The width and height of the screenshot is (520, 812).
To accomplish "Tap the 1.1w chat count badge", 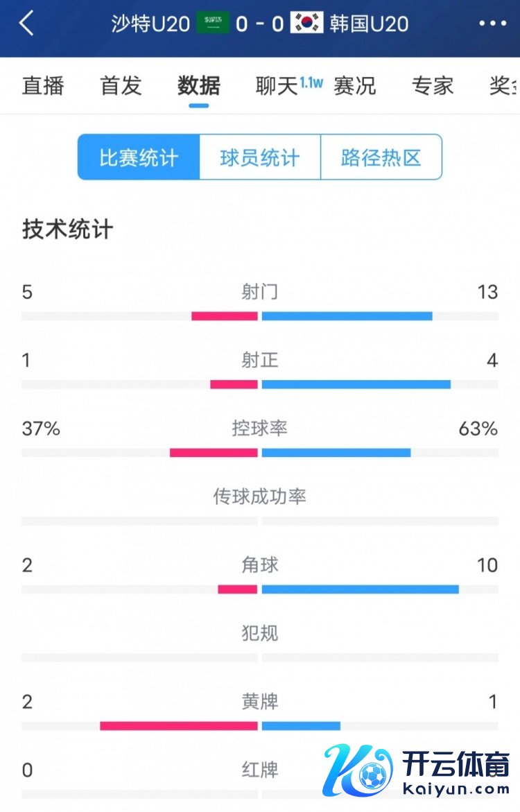I will click(x=312, y=83).
